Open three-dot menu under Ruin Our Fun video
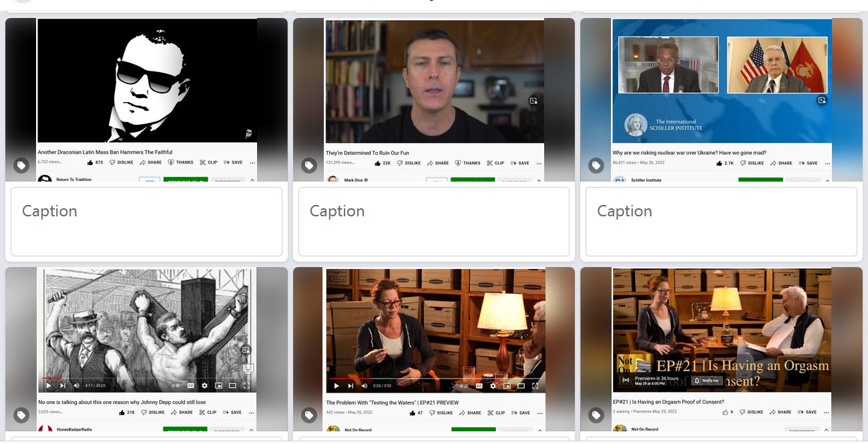Viewport: 868px width, 444px height. pos(538,163)
